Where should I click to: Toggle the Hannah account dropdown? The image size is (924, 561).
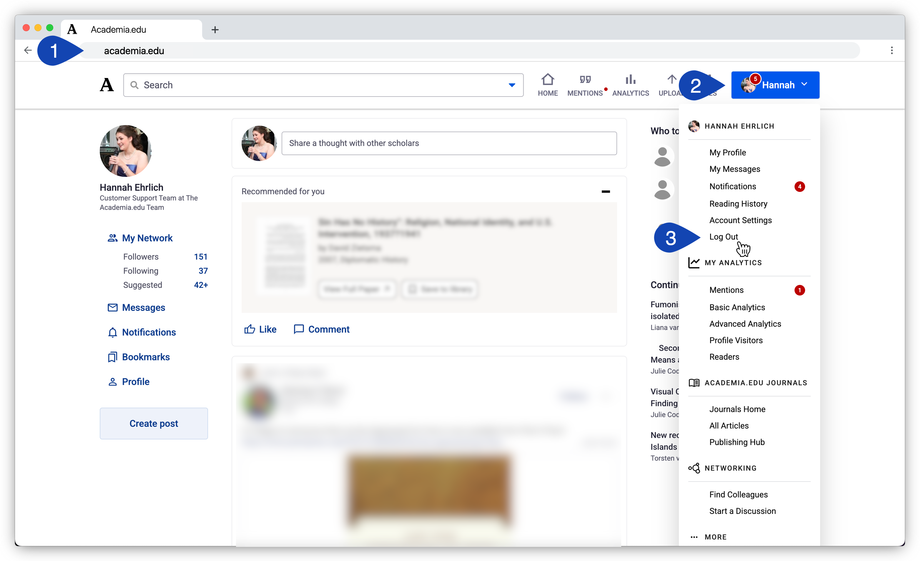(775, 85)
